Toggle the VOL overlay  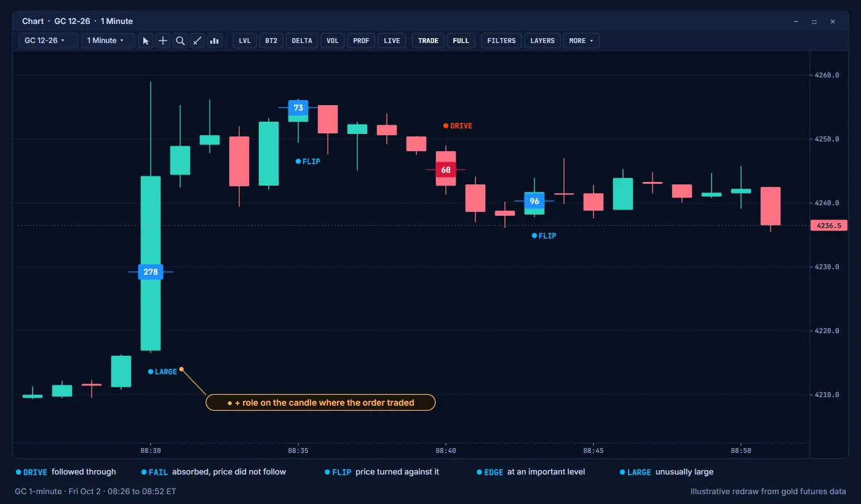(333, 41)
